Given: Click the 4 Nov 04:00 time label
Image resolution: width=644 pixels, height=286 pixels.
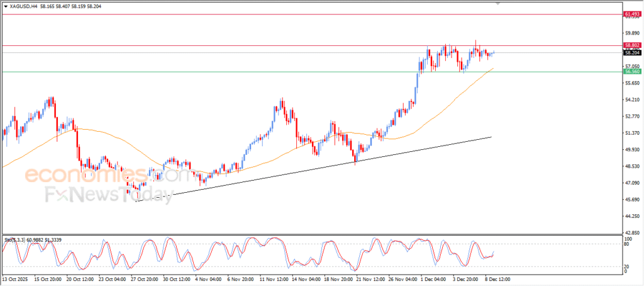Looking at the screenshot, I should click(209, 278).
